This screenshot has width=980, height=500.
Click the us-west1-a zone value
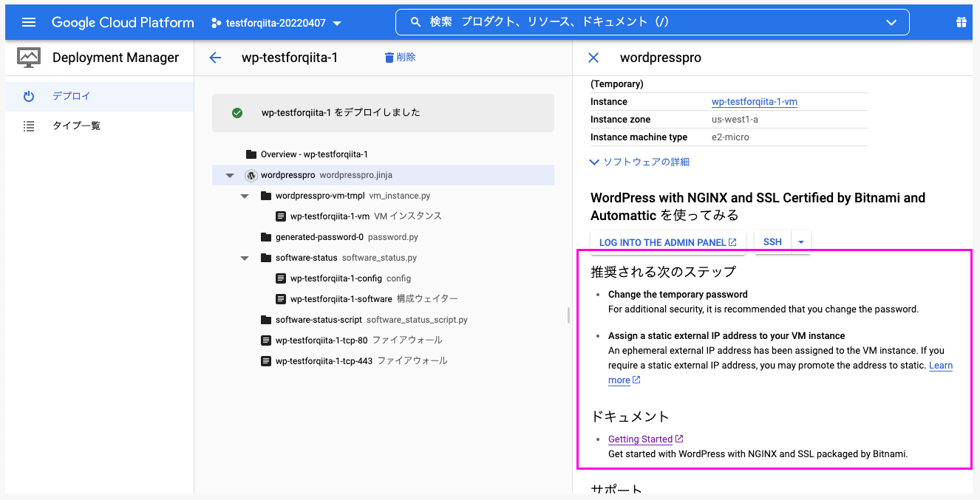pos(735,120)
